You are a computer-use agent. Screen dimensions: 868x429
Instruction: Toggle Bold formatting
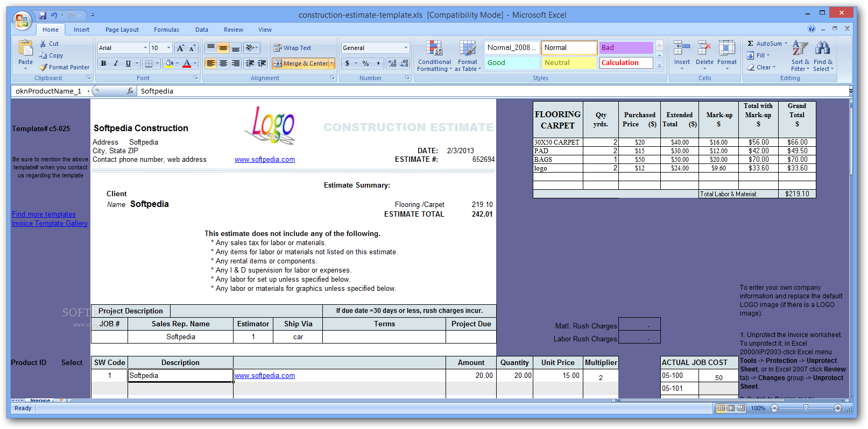point(103,63)
